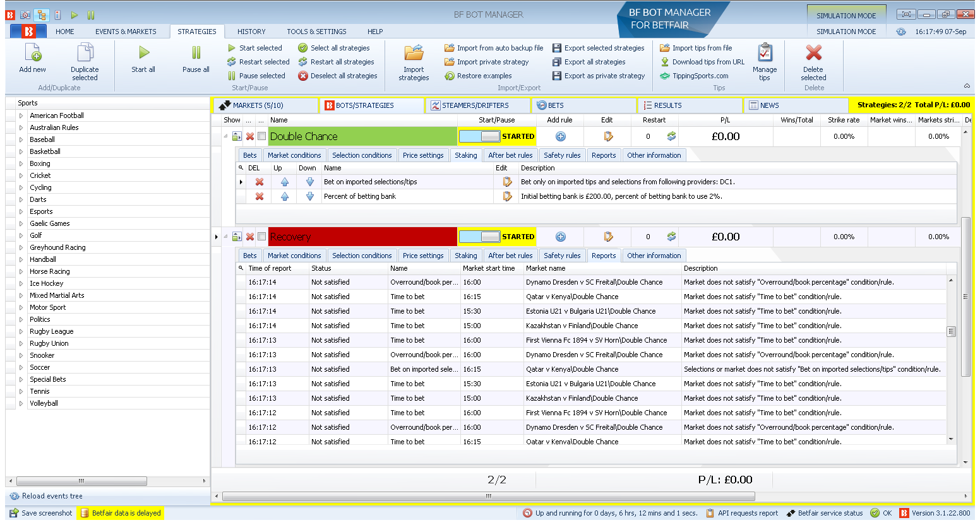Open Double Chance's Staking sub-tab
The width and height of the screenshot is (980, 525).
tap(465, 155)
